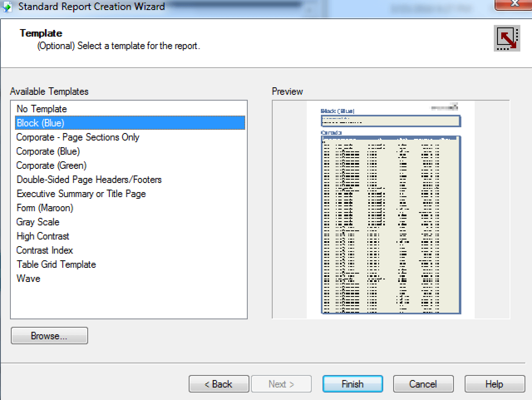
Task: Select the No Template option
Action: (x=41, y=109)
